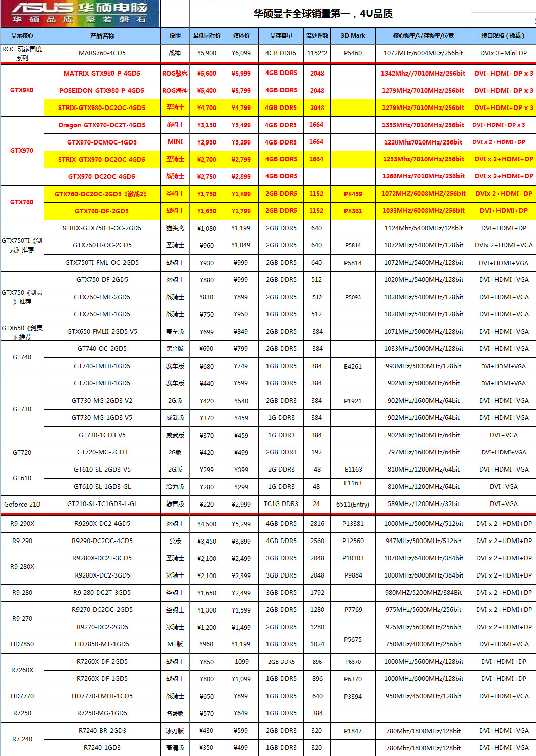The height and width of the screenshot is (756, 536).
Task: Click the title '华硕显卡全球销量第一，4U品质'
Action: click(x=323, y=14)
